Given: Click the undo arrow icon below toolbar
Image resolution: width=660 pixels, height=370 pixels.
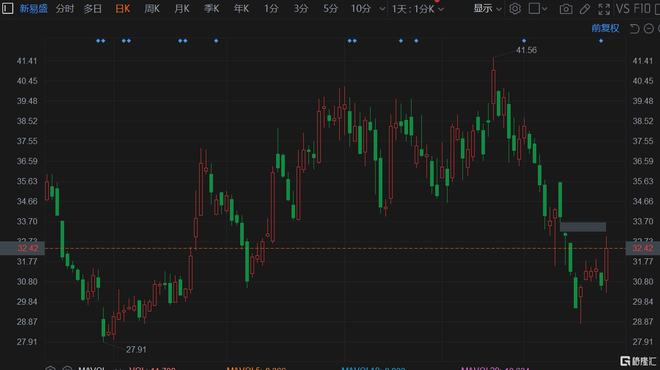Looking at the screenshot, I should 634,28.
